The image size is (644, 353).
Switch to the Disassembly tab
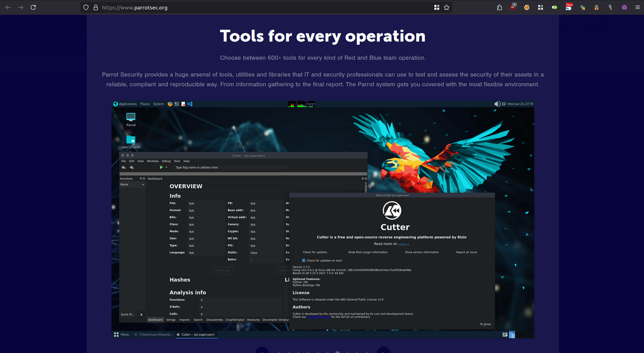click(x=215, y=320)
